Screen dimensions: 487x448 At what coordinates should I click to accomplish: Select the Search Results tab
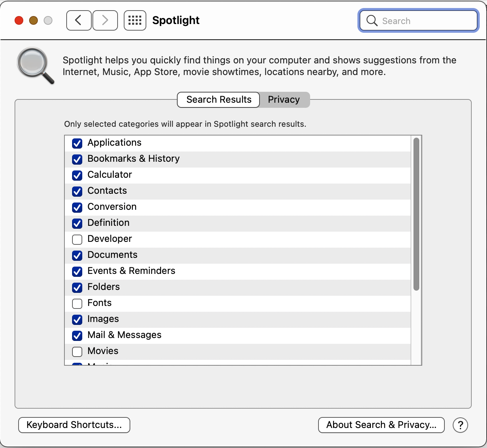[x=219, y=100]
